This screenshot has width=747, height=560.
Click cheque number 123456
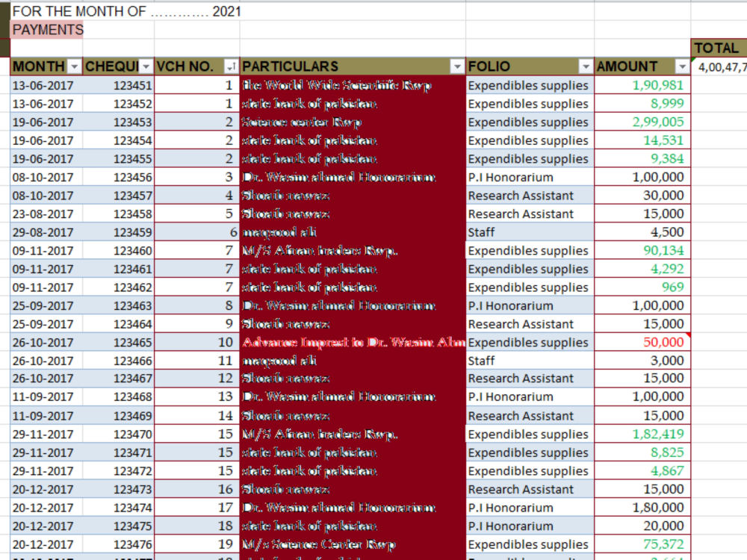click(133, 178)
